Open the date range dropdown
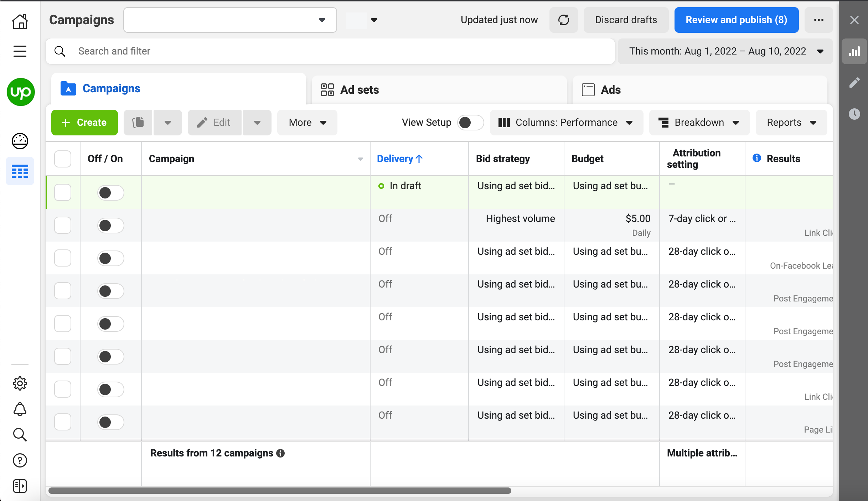 tap(725, 51)
